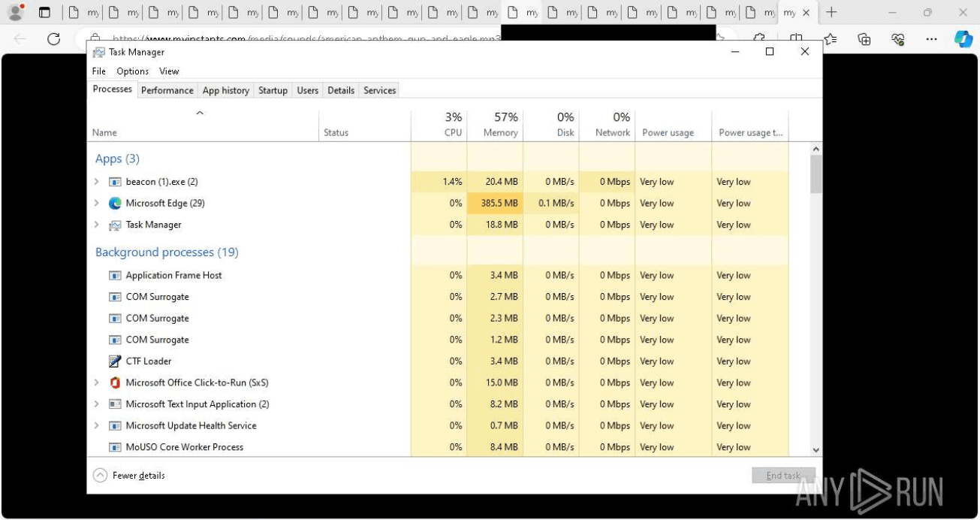Click the Task Manager process icon

115,225
